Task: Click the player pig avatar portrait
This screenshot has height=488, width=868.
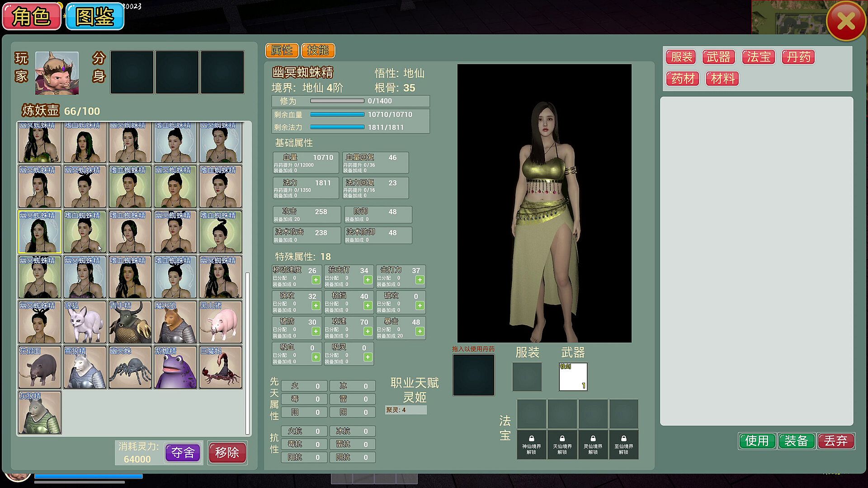Action: [57, 73]
